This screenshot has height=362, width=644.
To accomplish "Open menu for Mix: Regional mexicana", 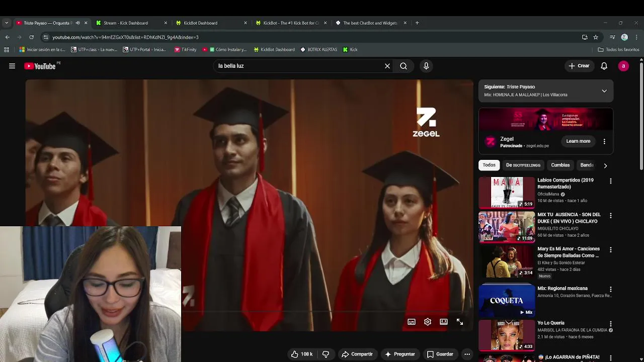I will tap(611, 290).
